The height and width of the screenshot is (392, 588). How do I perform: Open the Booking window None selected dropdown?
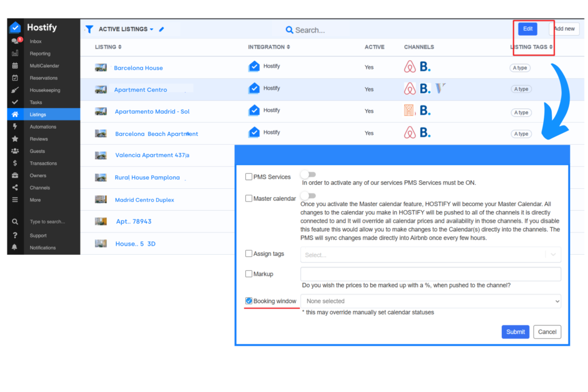431,301
